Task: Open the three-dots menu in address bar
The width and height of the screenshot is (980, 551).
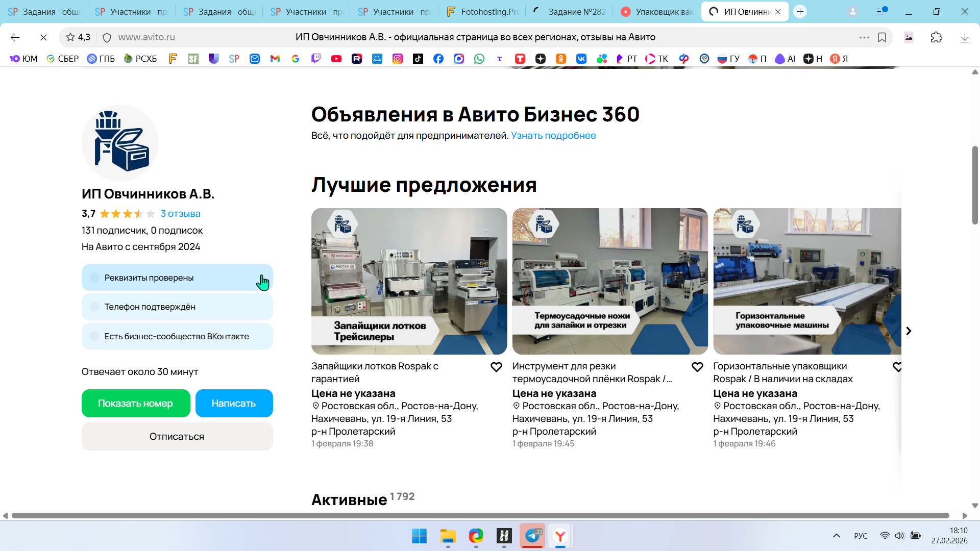Action: click(x=864, y=37)
